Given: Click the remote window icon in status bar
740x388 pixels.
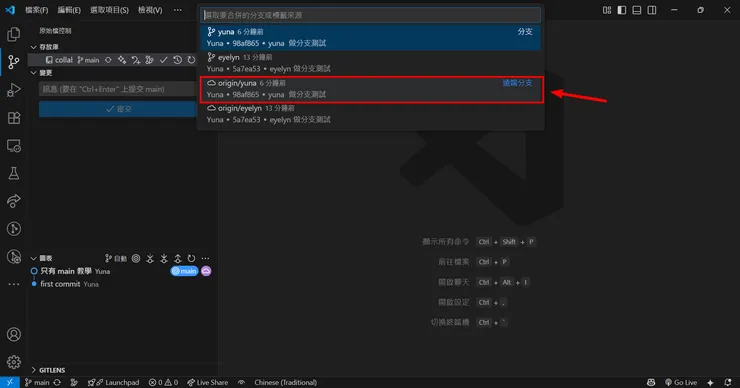Looking at the screenshot, I should click(9, 382).
